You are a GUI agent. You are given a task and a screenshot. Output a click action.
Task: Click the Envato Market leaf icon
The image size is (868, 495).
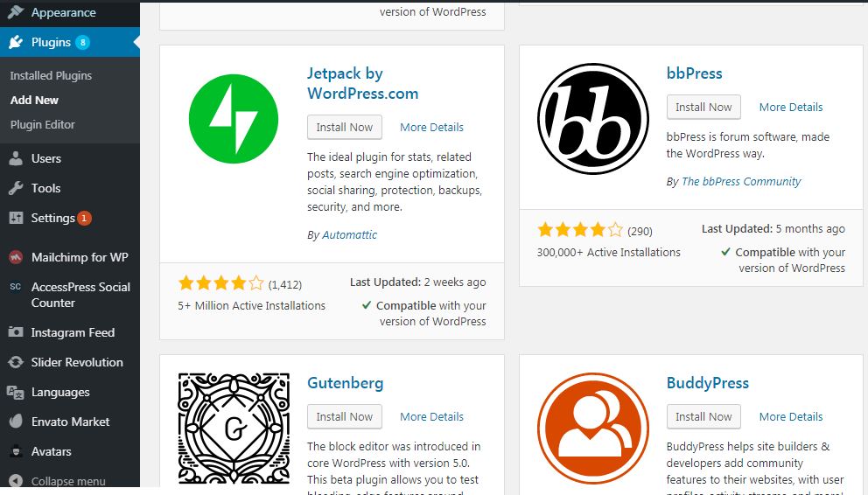click(16, 422)
